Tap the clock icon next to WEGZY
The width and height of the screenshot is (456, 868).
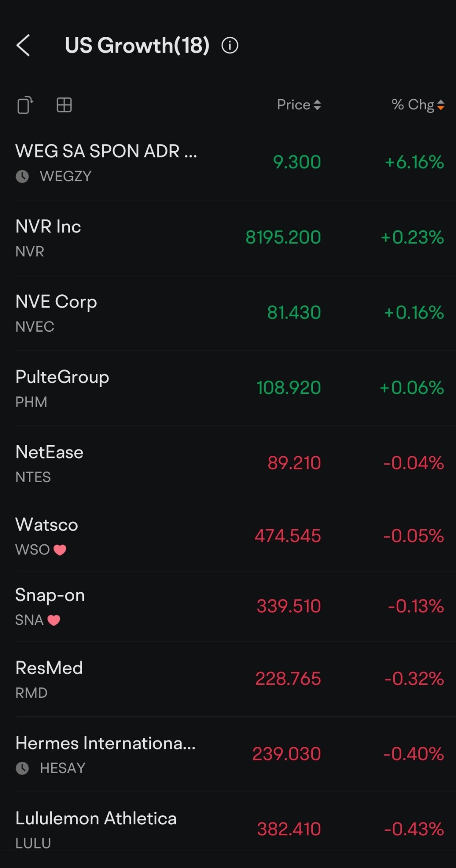[x=22, y=176]
